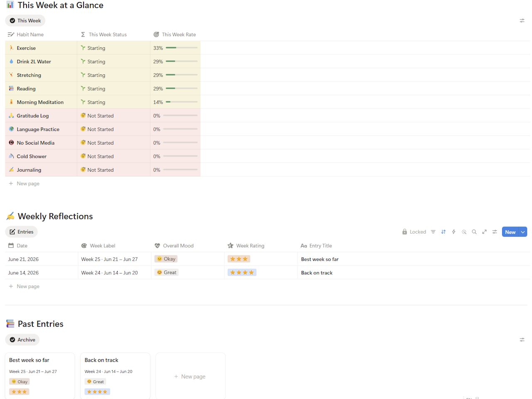This screenshot has height=399, width=532.
Task: Open the Back on track gallery card
Action: [115, 375]
